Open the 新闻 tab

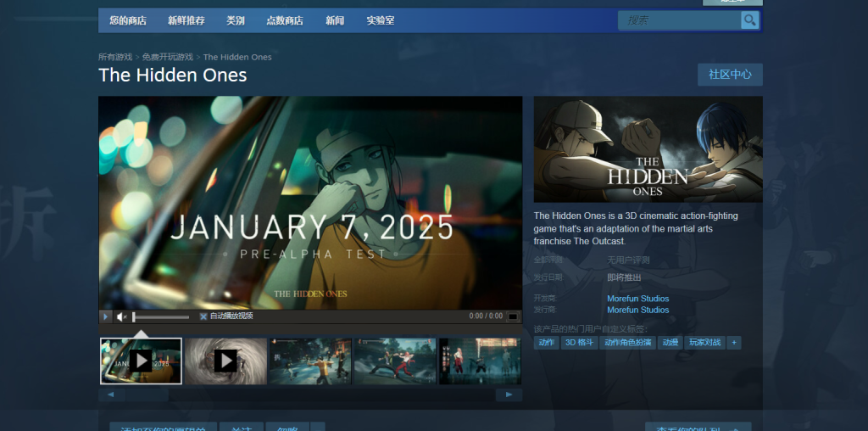pos(335,20)
